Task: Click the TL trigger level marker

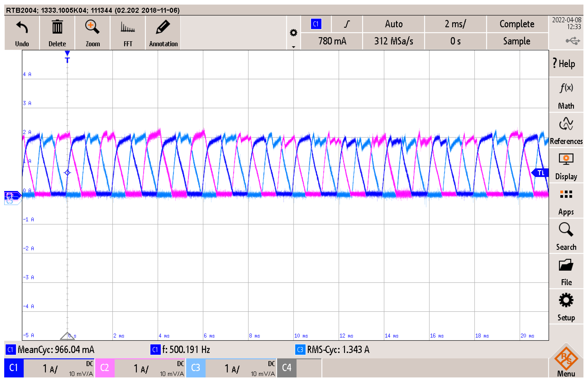Action: pyautogui.click(x=540, y=173)
